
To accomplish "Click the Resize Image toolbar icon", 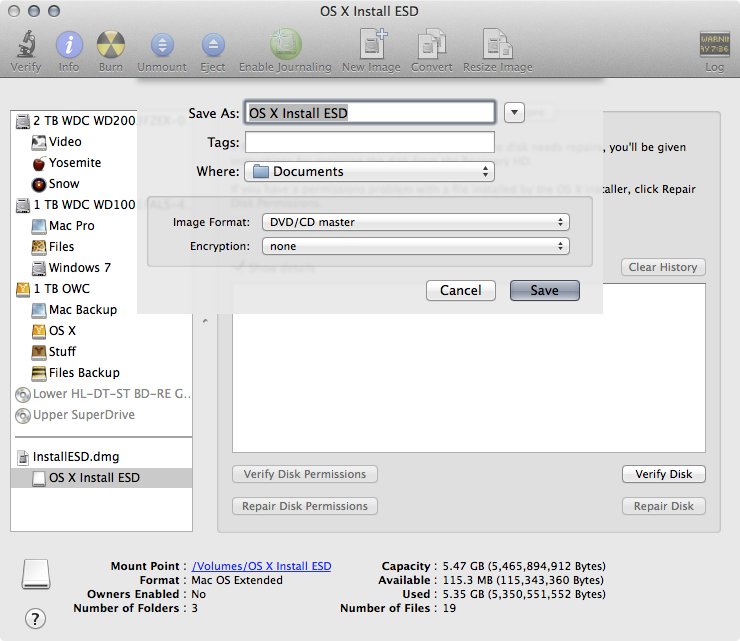I will (497, 44).
